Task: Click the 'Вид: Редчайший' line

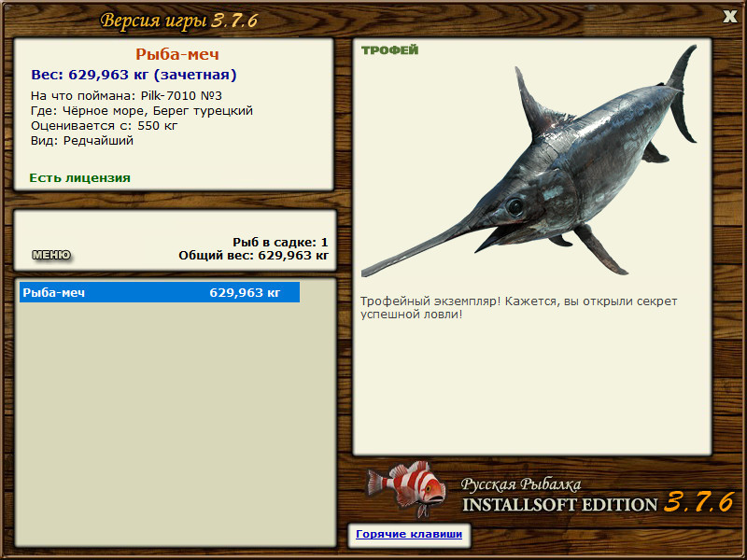Action: (82, 141)
